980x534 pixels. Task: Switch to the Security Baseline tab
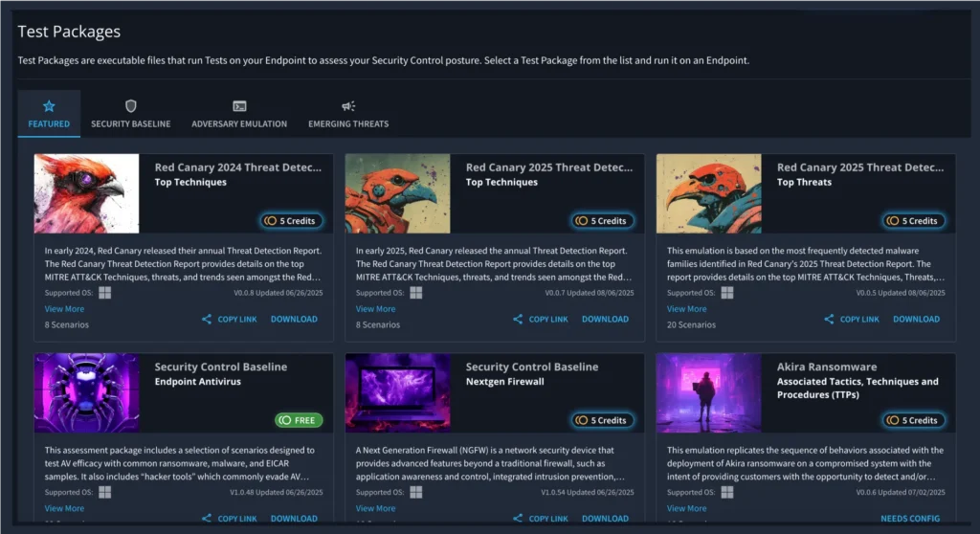tap(131, 123)
